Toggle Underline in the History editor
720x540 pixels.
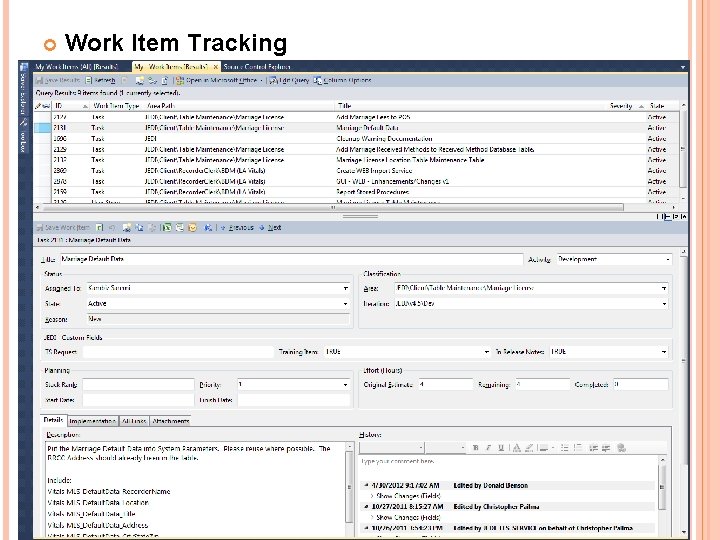(501, 448)
